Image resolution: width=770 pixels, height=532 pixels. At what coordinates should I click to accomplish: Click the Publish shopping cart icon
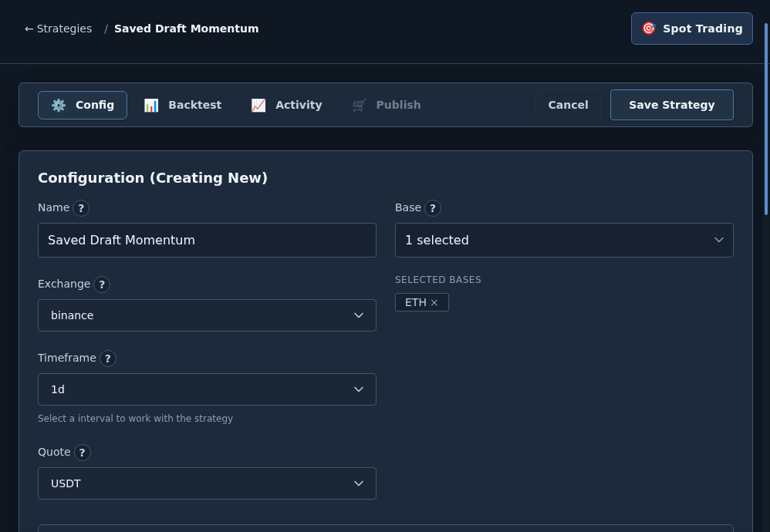tap(359, 105)
